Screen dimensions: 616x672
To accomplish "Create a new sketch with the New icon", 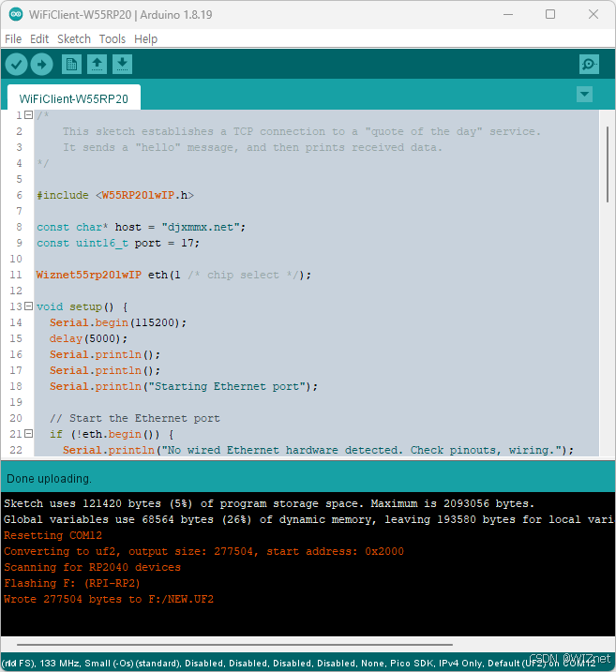I will (x=71, y=65).
